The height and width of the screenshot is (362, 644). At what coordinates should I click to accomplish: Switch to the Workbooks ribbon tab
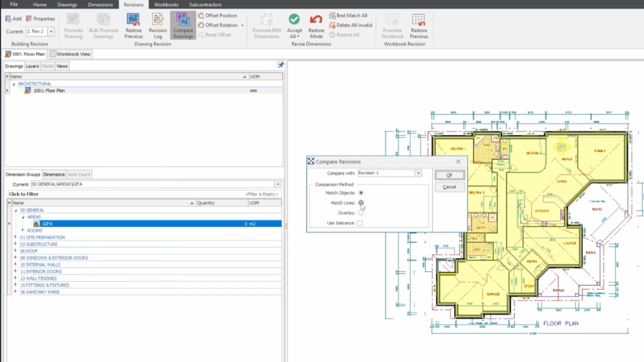[166, 4]
